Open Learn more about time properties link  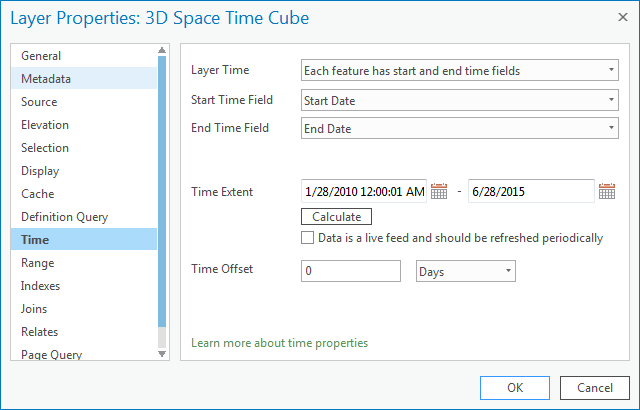pos(279,343)
